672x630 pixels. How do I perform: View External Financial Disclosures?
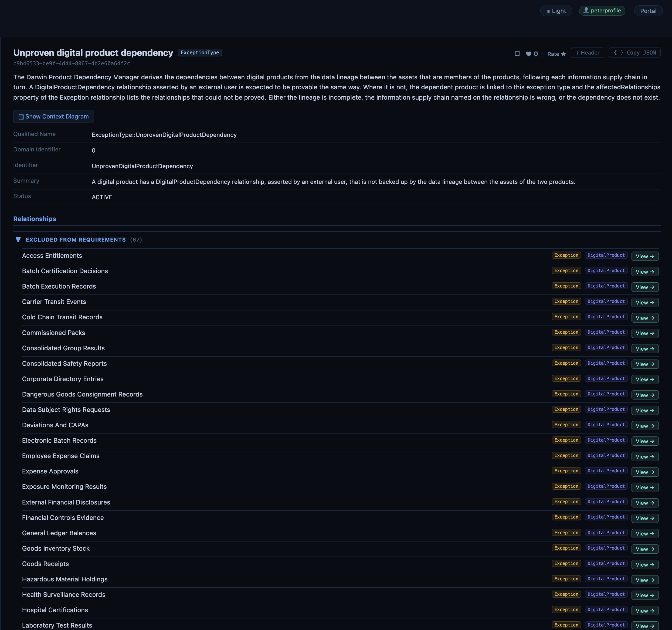click(x=645, y=503)
